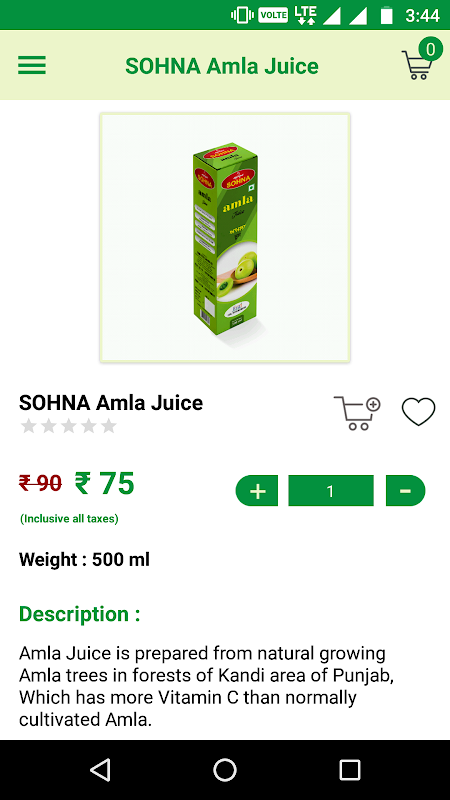This screenshot has width=450, height=800.
Task: Tap the struck-through ₹ 90 price
Action: tap(40, 483)
